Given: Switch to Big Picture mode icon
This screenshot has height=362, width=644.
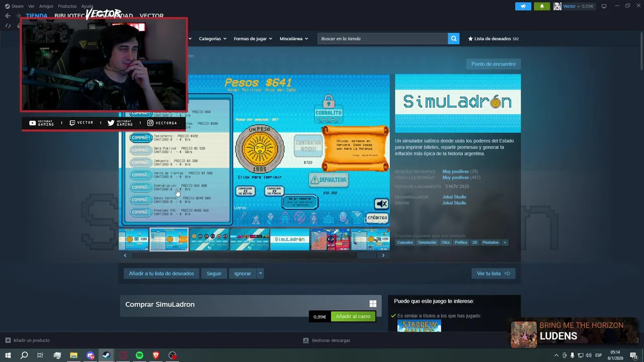Looking at the screenshot, I should pos(604,6).
